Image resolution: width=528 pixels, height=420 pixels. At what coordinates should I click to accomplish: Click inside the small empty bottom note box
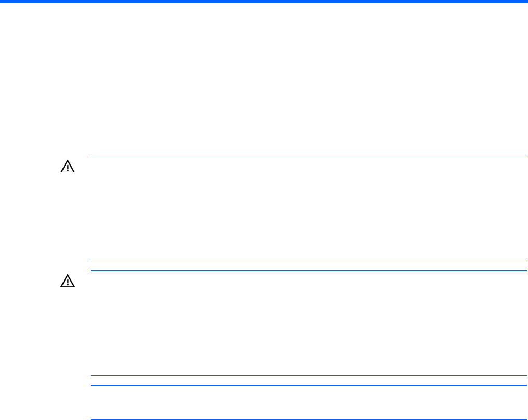[308, 402]
